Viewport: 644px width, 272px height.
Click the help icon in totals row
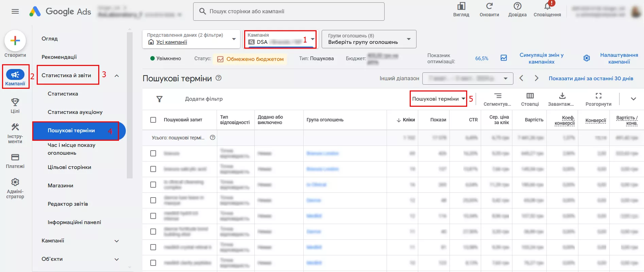pyautogui.click(x=213, y=138)
